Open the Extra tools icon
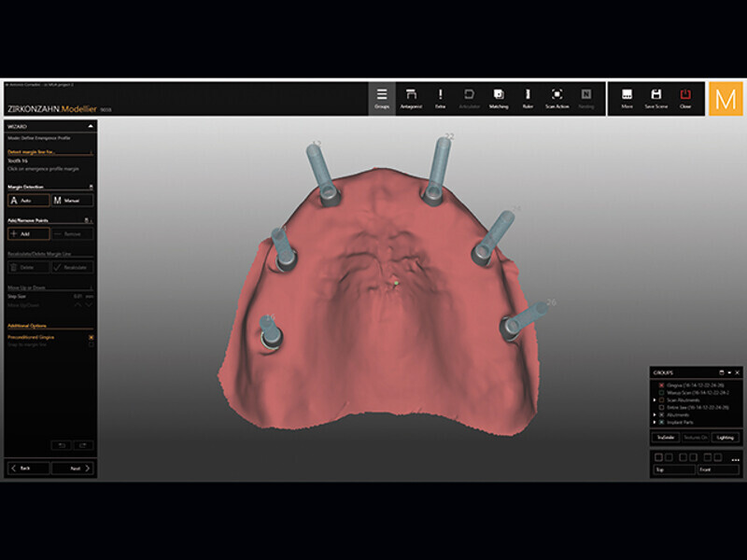This screenshot has height=560, width=747. pos(440,98)
